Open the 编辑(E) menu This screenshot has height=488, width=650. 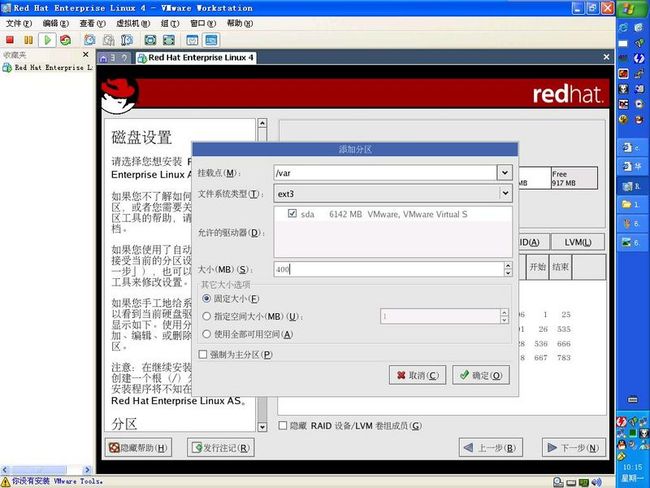[56, 24]
